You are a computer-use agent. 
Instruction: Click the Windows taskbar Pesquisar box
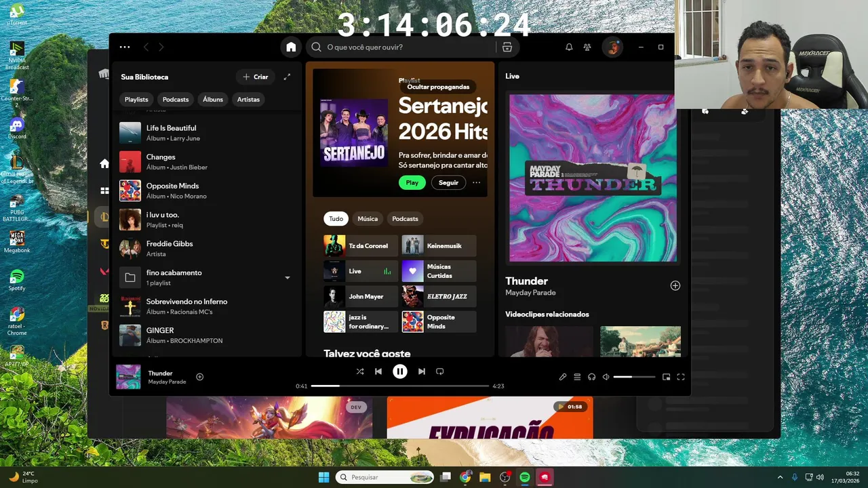384,477
